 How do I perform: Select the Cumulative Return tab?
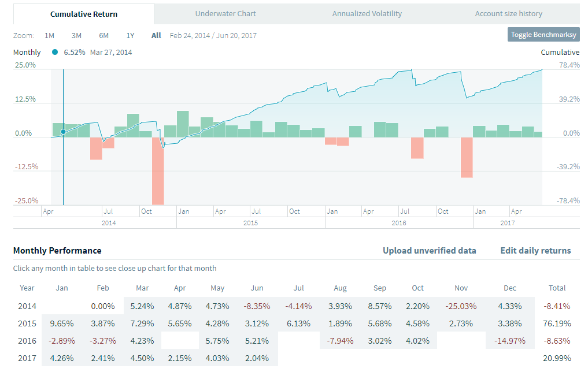[84, 14]
